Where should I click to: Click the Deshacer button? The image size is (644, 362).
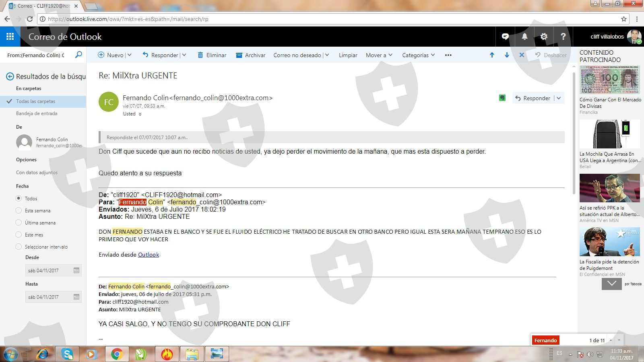tap(551, 55)
